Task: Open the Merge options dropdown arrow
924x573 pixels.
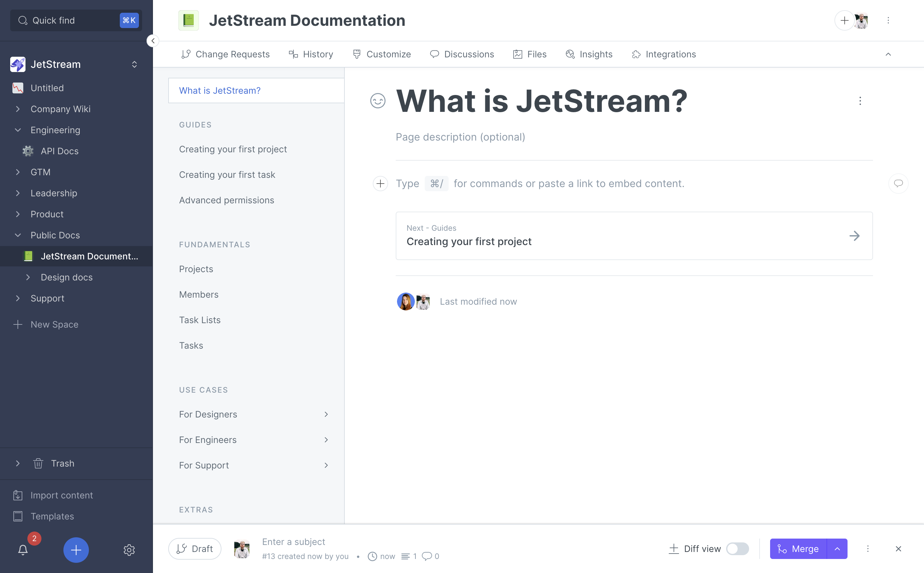Action: pyautogui.click(x=837, y=549)
